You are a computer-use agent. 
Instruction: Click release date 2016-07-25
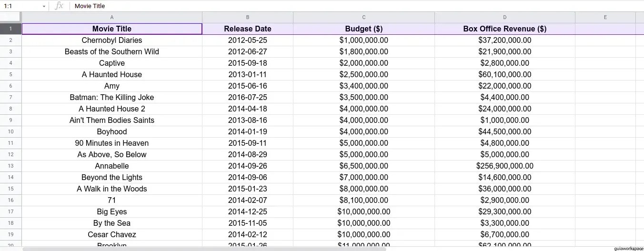click(248, 97)
